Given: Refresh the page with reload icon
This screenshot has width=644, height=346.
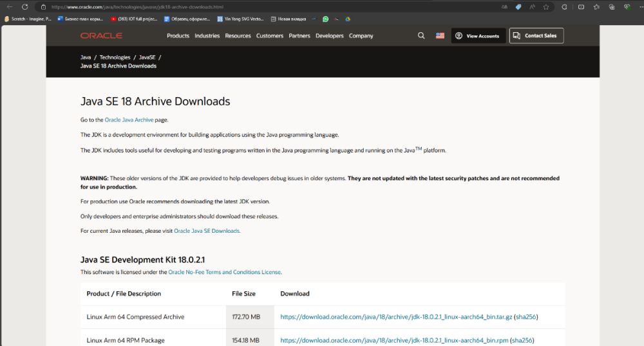Looking at the screenshot, I should pos(24,6).
